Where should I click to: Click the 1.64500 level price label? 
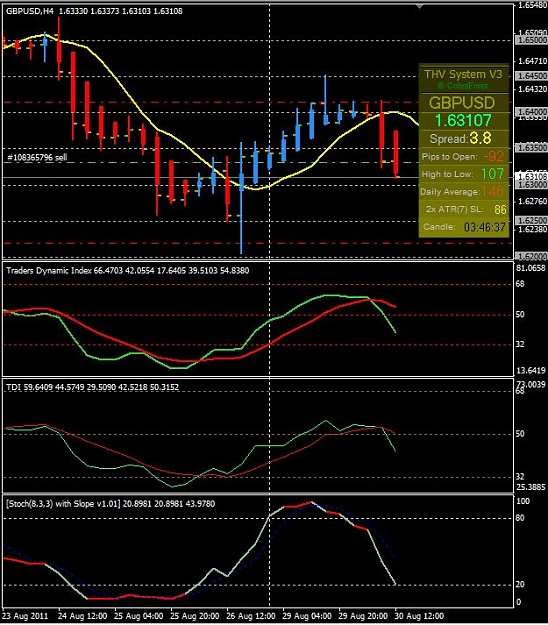pyautogui.click(x=531, y=76)
